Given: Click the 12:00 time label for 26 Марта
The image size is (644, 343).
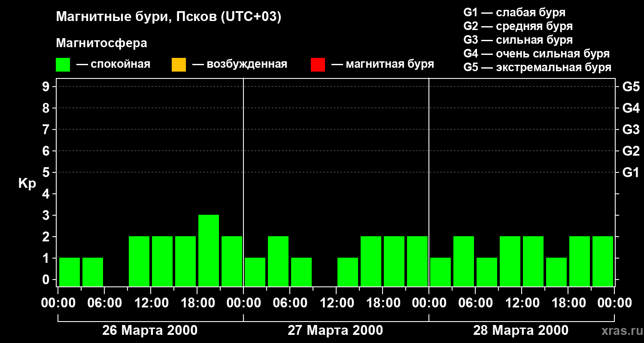Looking at the screenshot, I should pos(151,303).
